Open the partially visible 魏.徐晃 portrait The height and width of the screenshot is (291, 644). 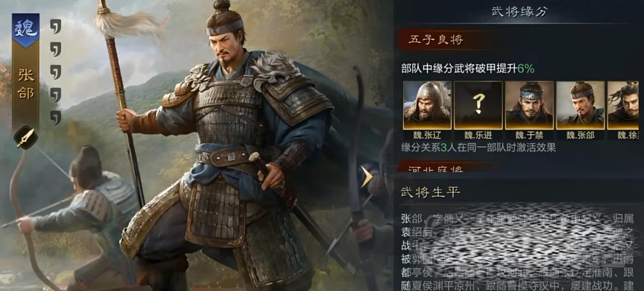coord(623,105)
